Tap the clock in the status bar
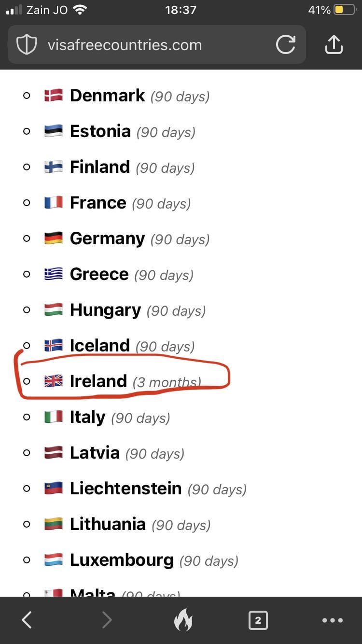The image size is (362, 644). click(x=181, y=10)
